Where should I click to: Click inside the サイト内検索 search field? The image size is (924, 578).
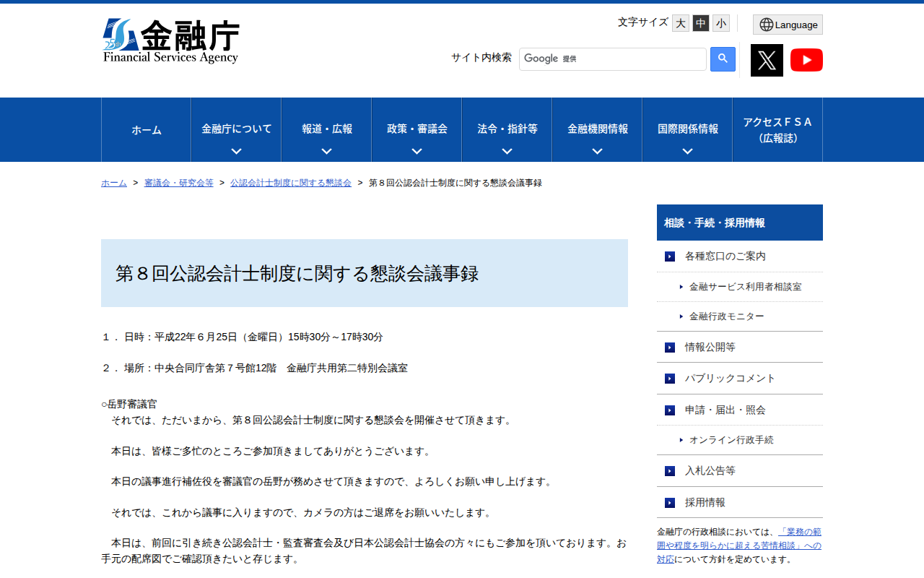[x=613, y=59]
